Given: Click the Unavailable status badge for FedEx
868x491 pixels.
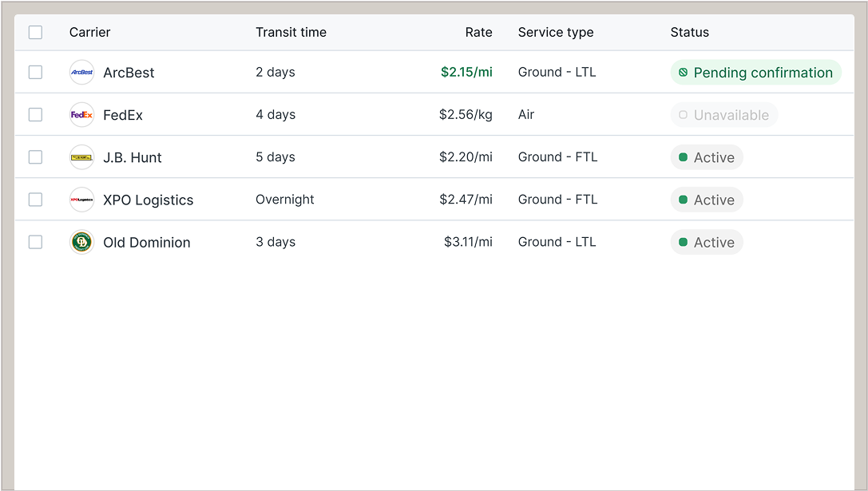Looking at the screenshot, I should (723, 115).
